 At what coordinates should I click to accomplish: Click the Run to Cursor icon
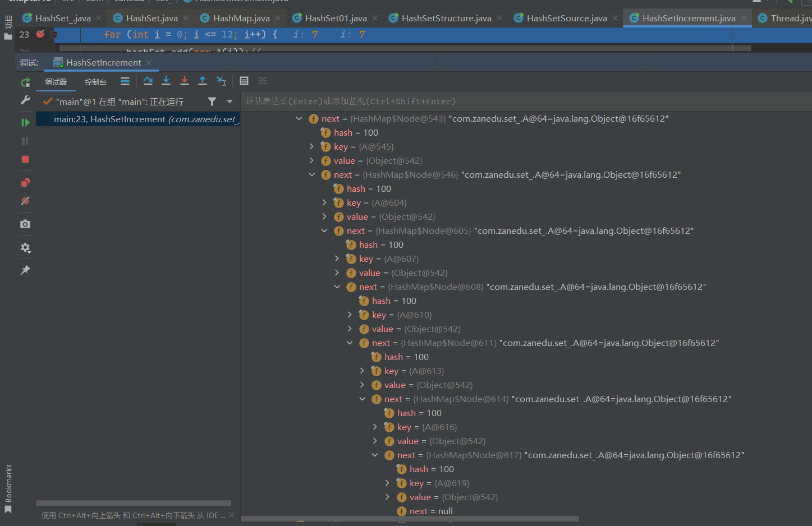tap(221, 81)
